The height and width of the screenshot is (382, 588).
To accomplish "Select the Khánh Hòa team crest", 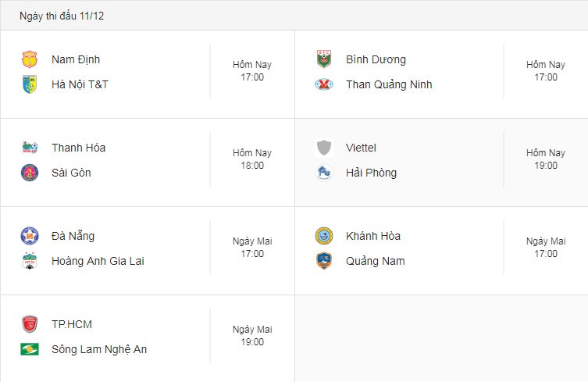I will (x=323, y=236).
